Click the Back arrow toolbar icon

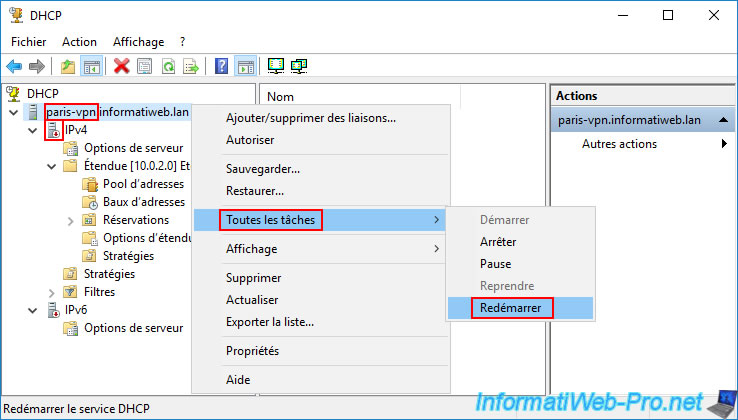click(x=14, y=66)
